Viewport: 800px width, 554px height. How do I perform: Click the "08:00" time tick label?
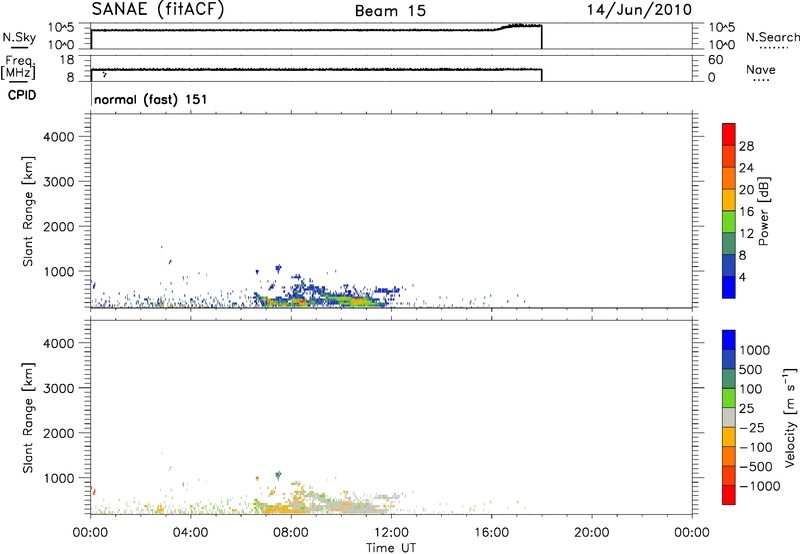pyautogui.click(x=291, y=533)
